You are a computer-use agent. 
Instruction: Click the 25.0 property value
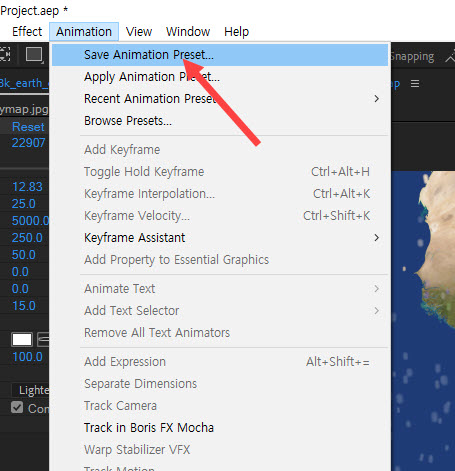coord(24,204)
